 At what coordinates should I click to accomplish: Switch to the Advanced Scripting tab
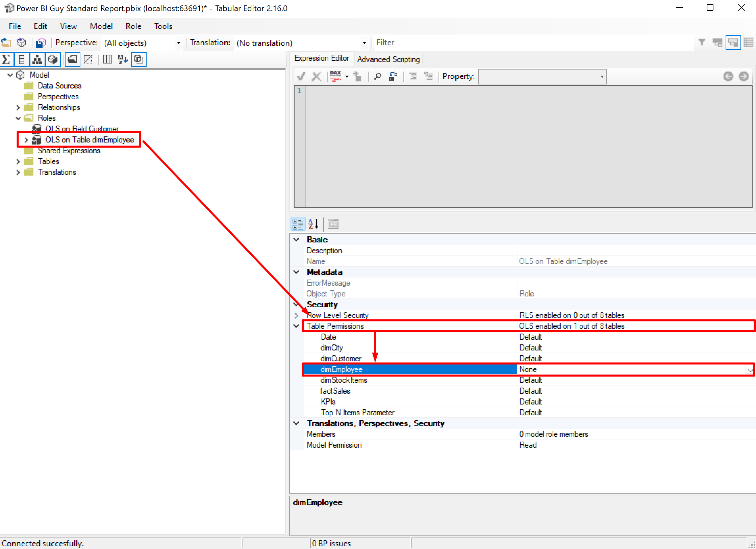(388, 59)
